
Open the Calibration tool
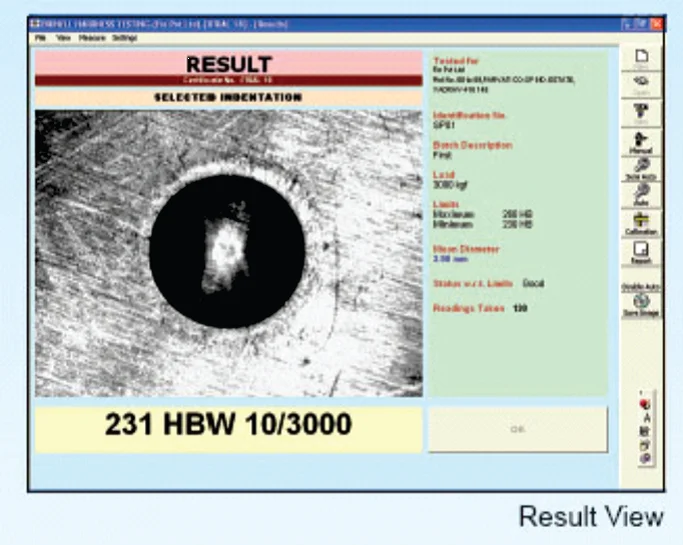tap(641, 223)
